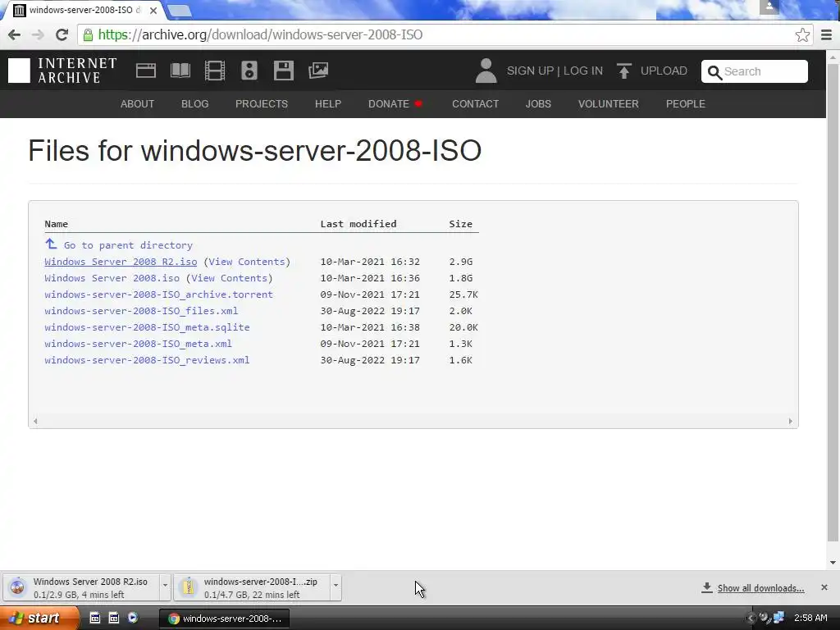
Task: Click the zip file download icon
Action: 188,587
